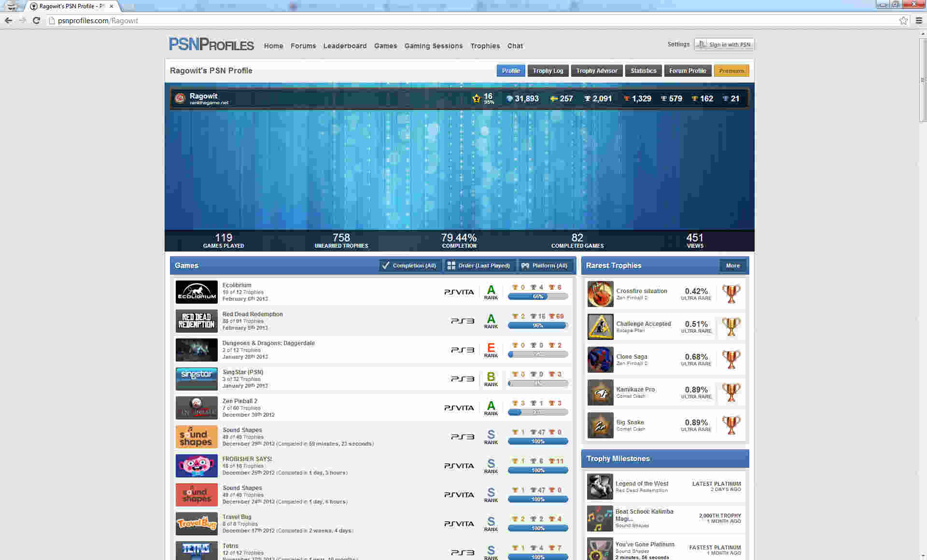Click the gold trophy icon next to 2,091
This screenshot has height=560, width=927.
(x=587, y=98)
